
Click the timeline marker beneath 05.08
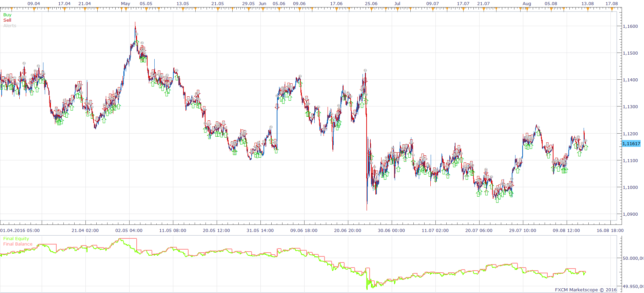551,9
